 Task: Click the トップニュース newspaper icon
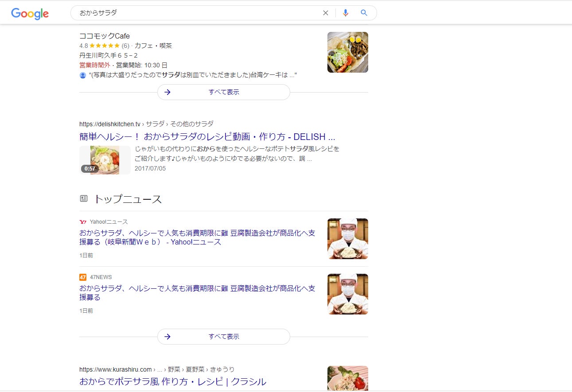[84, 198]
